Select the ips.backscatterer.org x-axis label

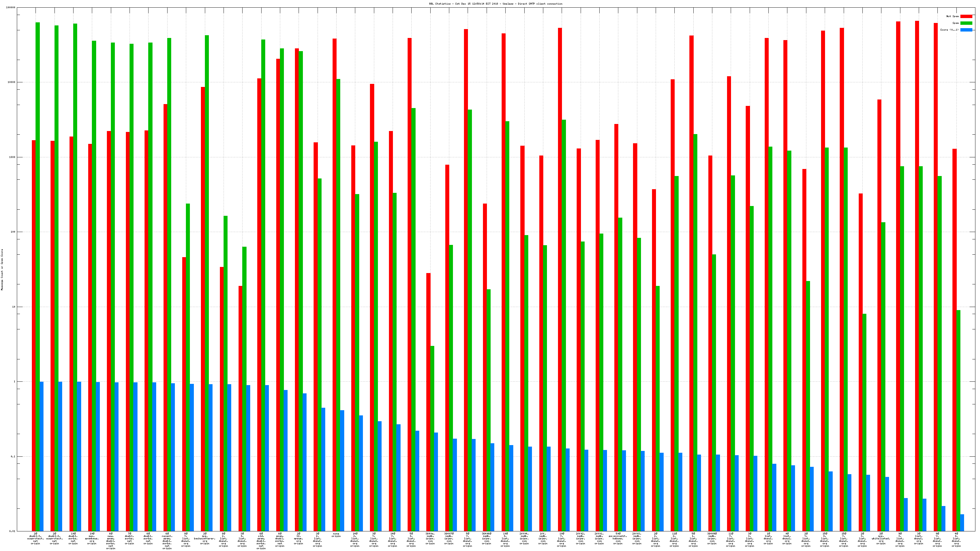(205, 538)
